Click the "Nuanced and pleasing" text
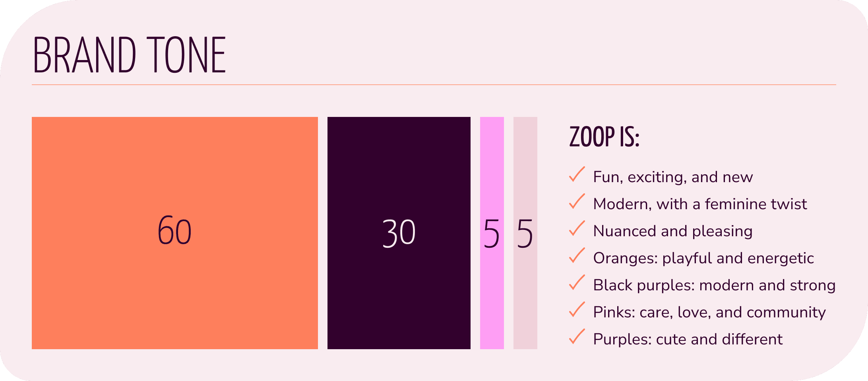Image resolution: width=868 pixels, height=381 pixels. tap(672, 231)
